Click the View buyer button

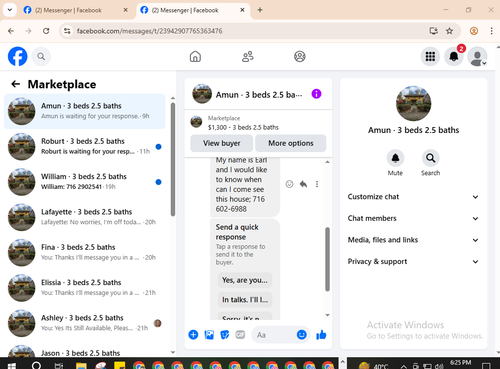click(222, 143)
